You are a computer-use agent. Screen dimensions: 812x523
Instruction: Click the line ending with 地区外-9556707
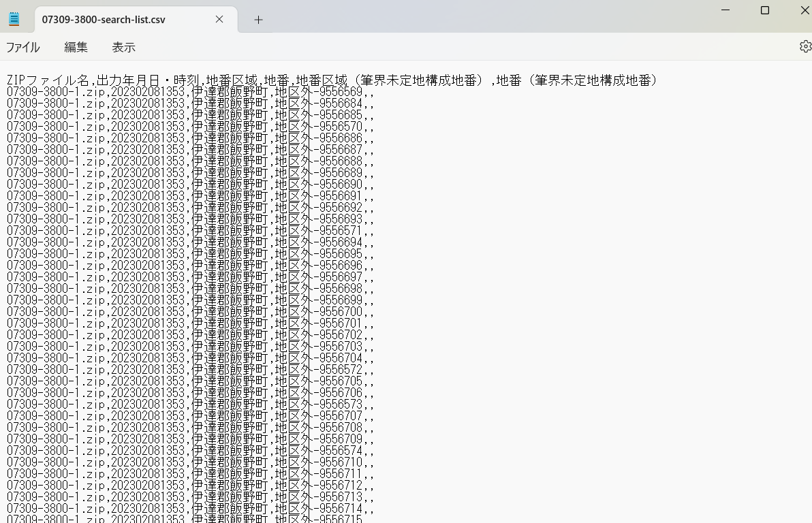tap(190, 416)
